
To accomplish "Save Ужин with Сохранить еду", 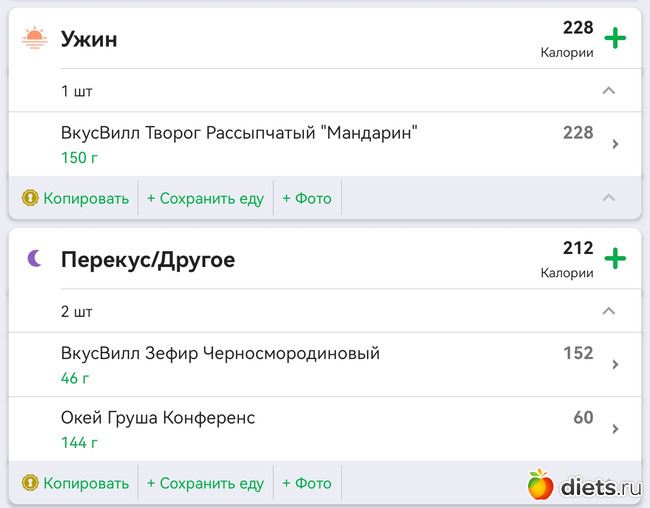I will pyautogui.click(x=205, y=198).
